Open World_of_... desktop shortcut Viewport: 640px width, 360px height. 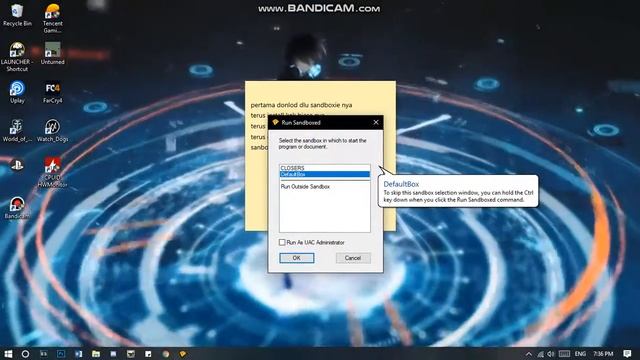pyautogui.click(x=17, y=131)
